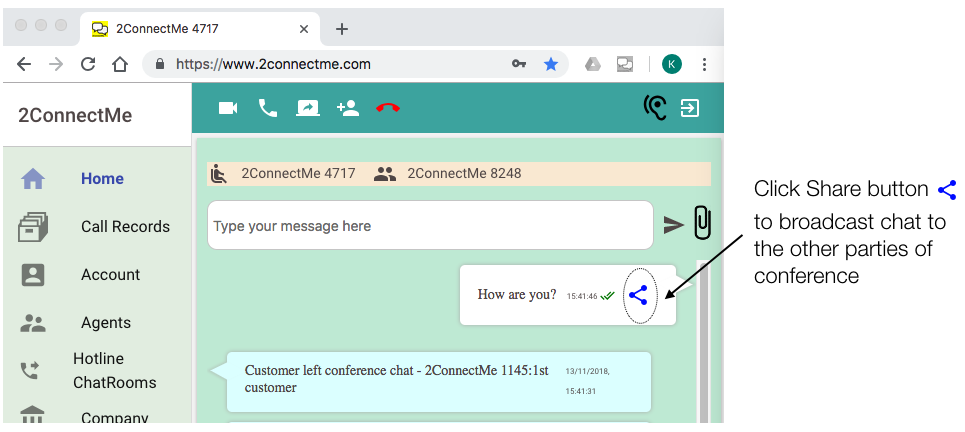Open saved passwords key icon

click(x=518, y=64)
